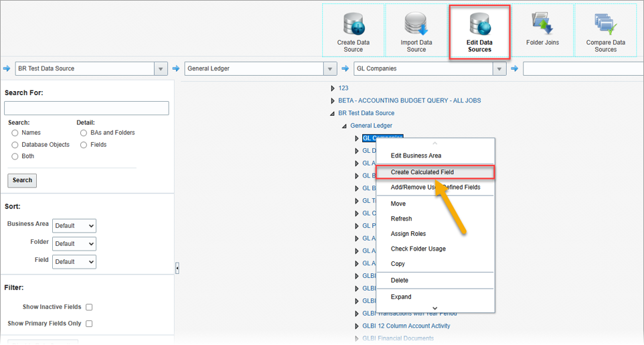This screenshot has height=345, width=644.
Task: Select the Both search radio button
Action: coord(15,156)
